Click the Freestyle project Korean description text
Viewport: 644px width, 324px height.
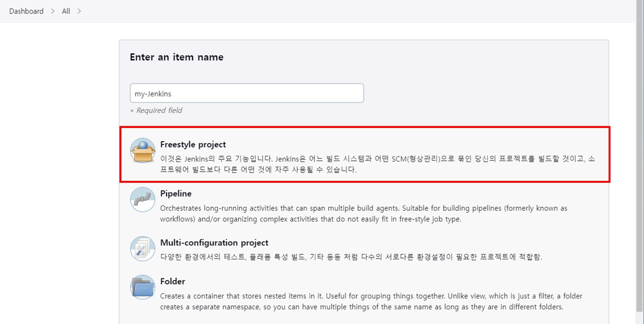point(378,164)
